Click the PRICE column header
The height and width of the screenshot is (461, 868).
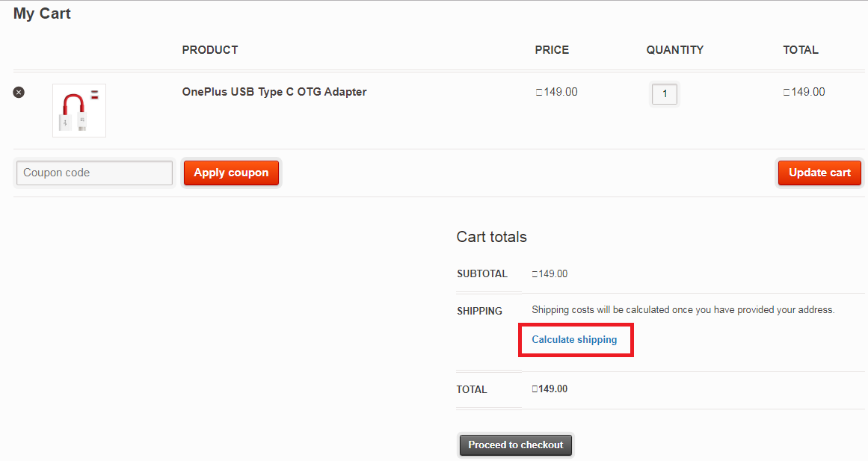pyautogui.click(x=552, y=50)
